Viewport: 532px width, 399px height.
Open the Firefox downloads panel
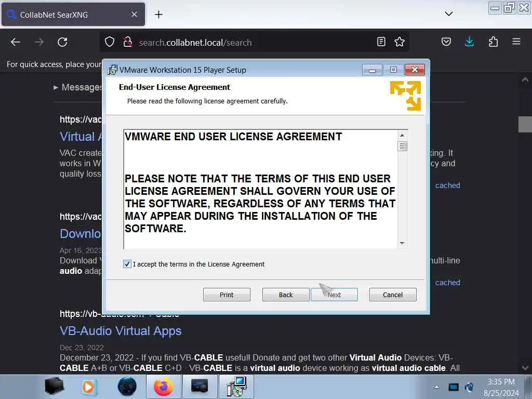(x=469, y=42)
